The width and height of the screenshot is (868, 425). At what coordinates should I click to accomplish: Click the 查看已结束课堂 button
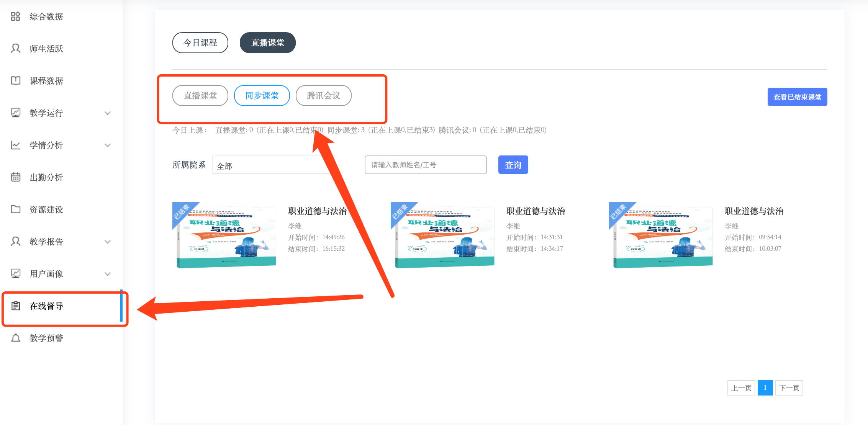[797, 97]
